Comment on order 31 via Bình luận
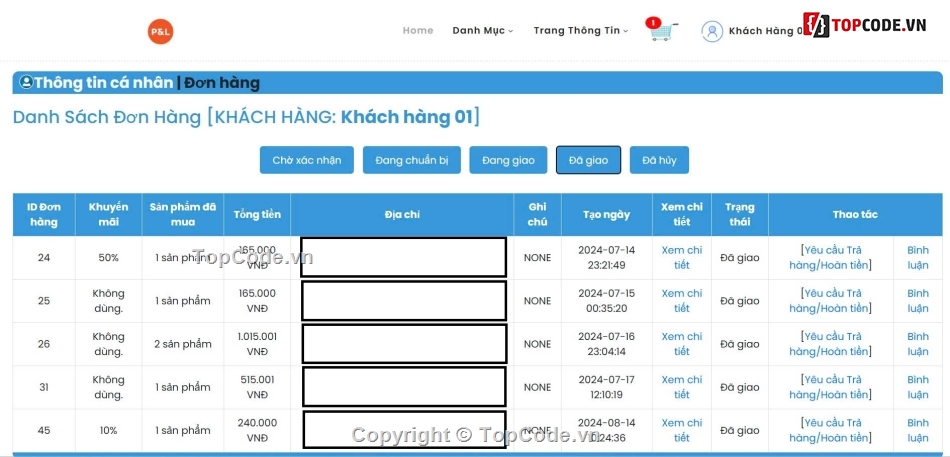950x457 pixels. point(918,387)
